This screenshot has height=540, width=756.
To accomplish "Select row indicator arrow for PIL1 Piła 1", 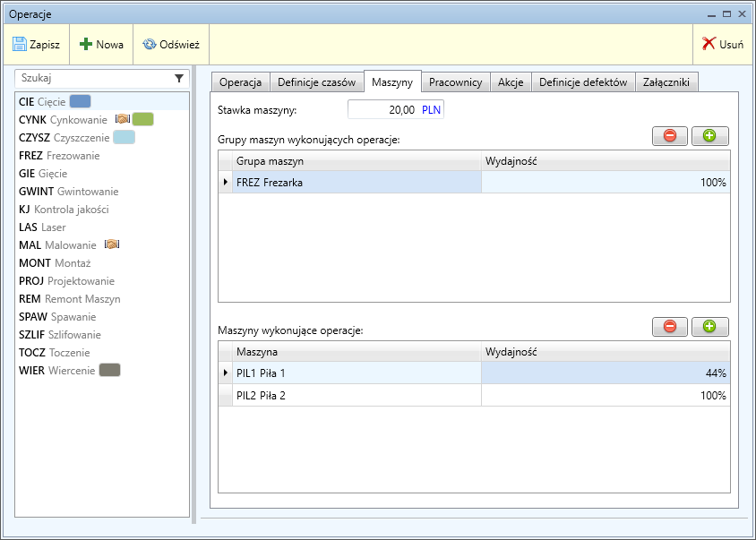I will tap(225, 373).
